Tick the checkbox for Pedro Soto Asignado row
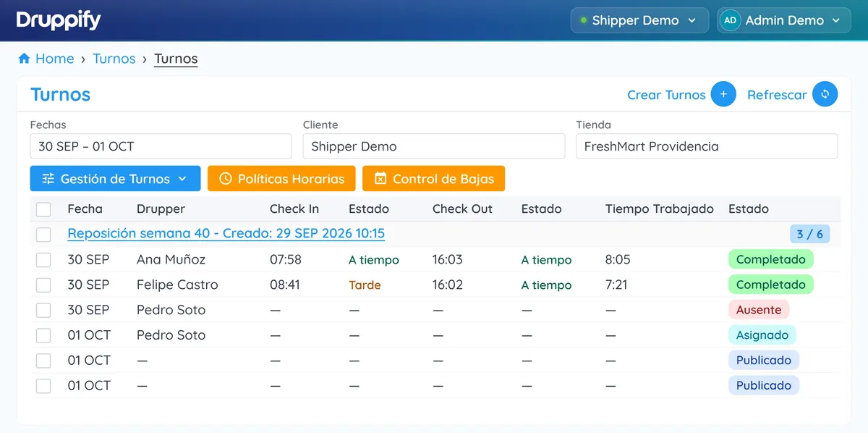 coord(43,335)
